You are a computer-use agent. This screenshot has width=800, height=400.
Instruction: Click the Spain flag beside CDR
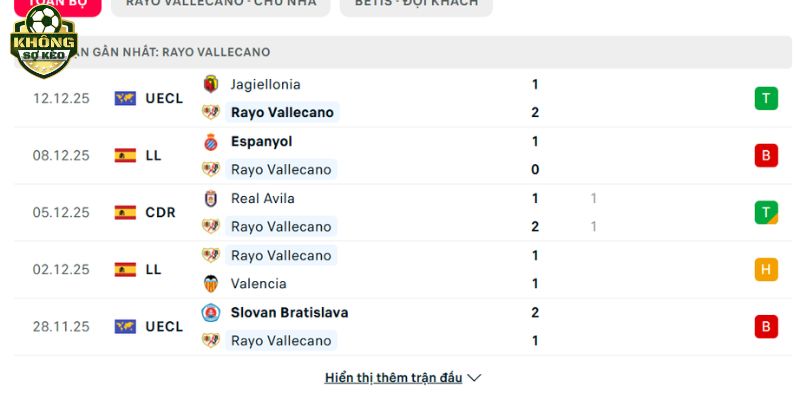click(x=125, y=212)
